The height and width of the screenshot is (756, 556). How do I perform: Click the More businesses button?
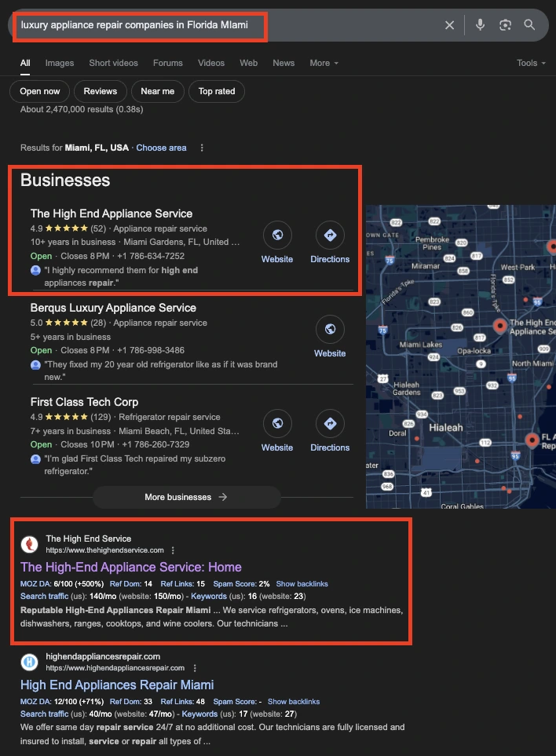point(187,497)
